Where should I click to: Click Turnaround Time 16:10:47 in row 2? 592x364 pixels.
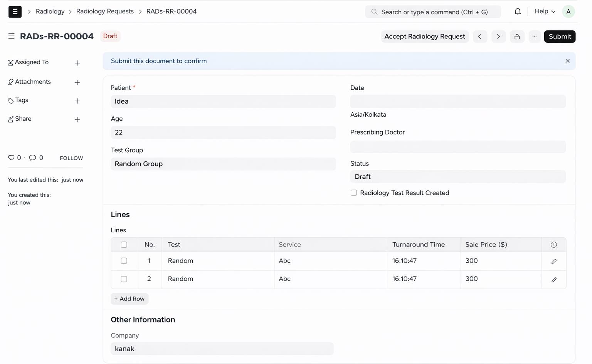tap(424, 279)
